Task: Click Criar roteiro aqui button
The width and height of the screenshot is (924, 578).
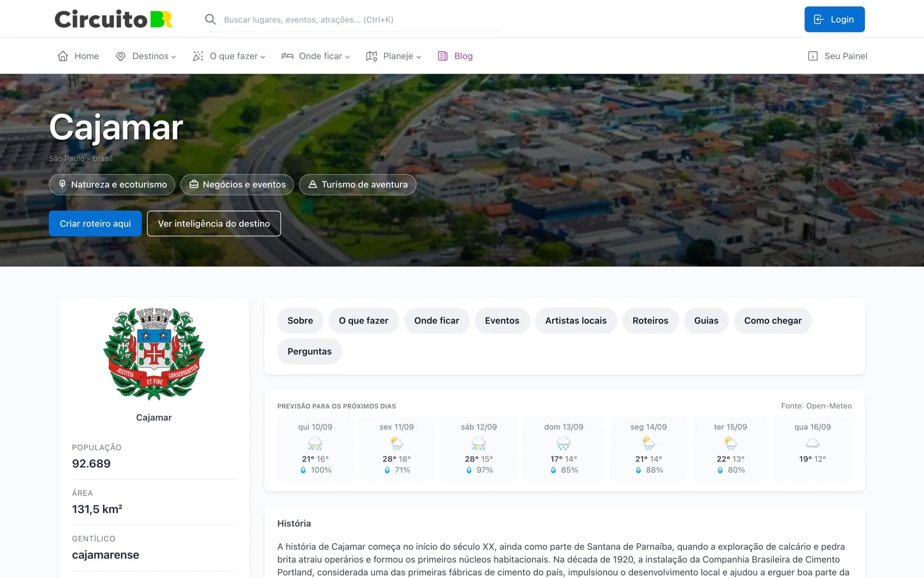Action: coord(95,223)
